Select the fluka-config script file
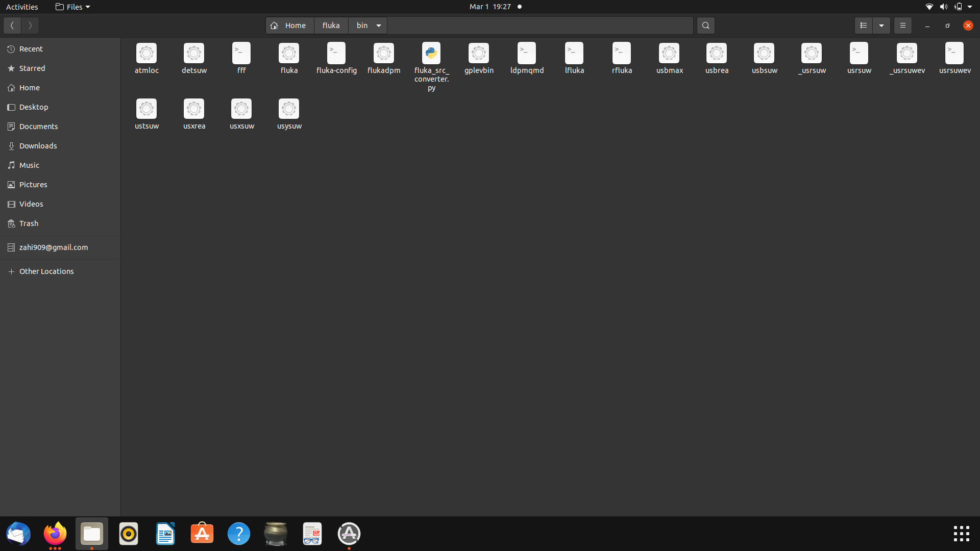980x551 pixels. click(x=336, y=53)
